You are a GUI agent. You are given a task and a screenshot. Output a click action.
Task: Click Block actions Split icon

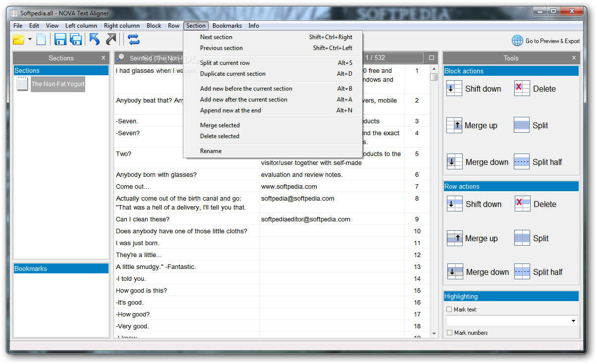522,125
